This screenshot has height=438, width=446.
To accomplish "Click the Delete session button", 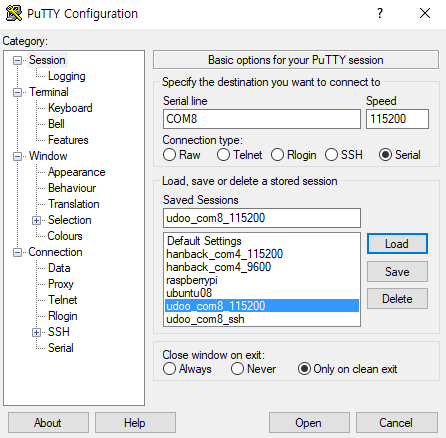I will [397, 299].
